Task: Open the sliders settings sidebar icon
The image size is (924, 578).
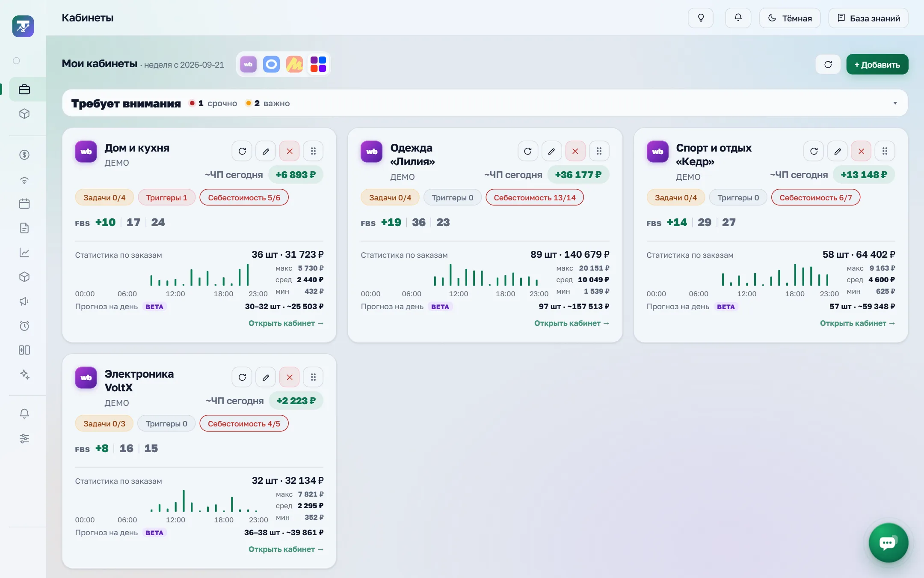Action: tap(24, 438)
